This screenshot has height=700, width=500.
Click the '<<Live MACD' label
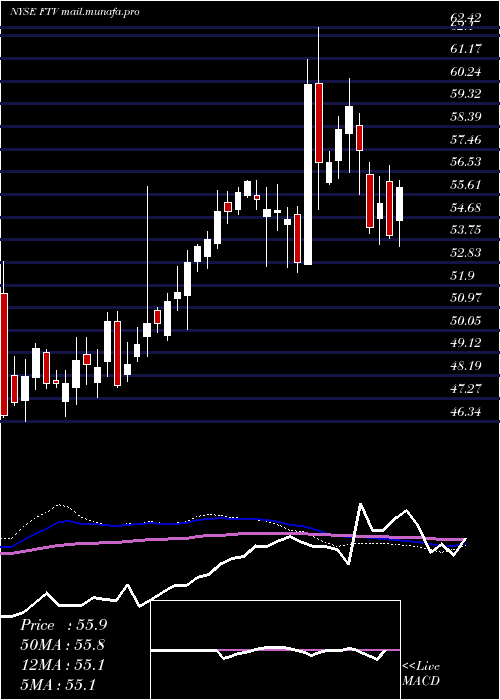pos(421,674)
